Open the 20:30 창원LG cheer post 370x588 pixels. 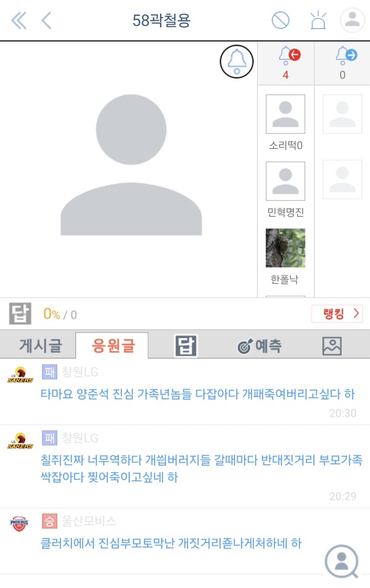click(x=198, y=394)
